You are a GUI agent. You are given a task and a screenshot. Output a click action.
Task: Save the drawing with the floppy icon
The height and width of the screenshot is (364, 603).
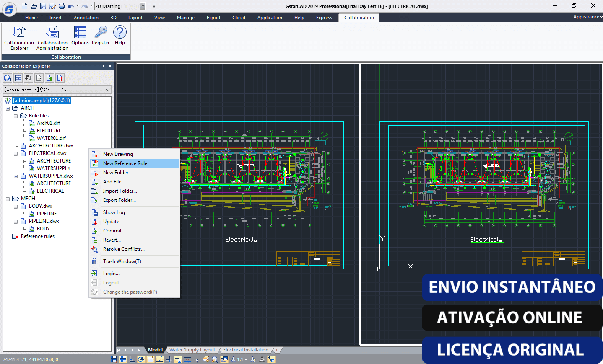[43, 6]
